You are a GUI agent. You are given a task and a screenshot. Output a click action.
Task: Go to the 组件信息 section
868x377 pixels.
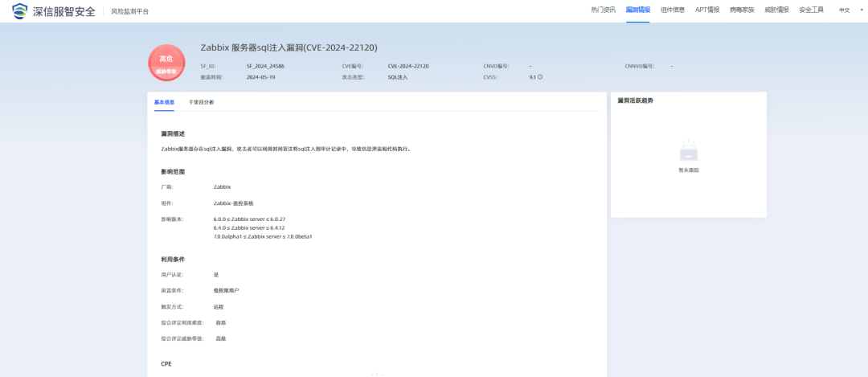tap(673, 10)
